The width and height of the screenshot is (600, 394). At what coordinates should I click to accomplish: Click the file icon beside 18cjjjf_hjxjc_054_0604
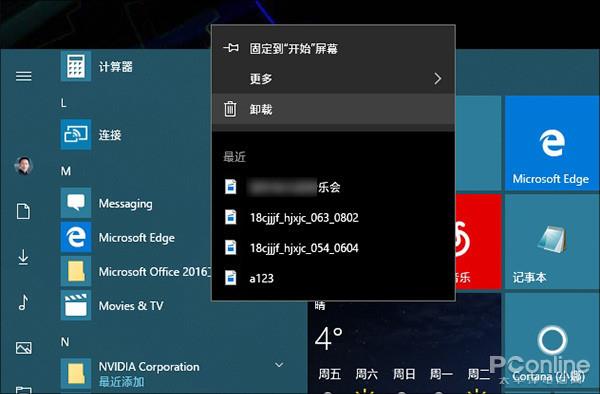tap(230, 247)
